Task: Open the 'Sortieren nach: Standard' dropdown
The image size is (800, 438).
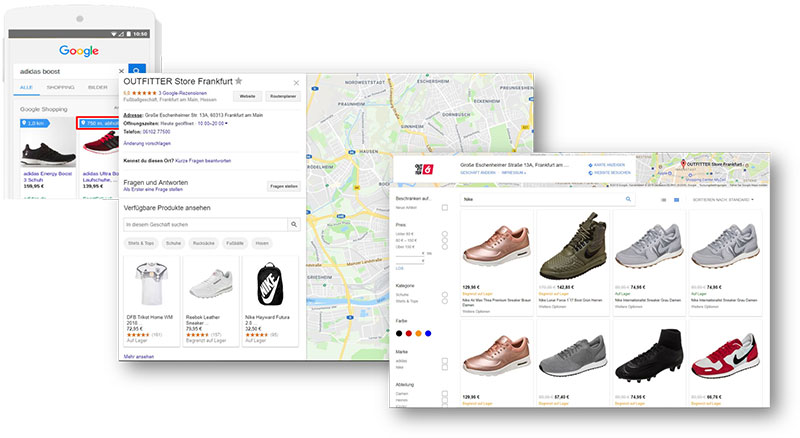Action: click(x=722, y=200)
